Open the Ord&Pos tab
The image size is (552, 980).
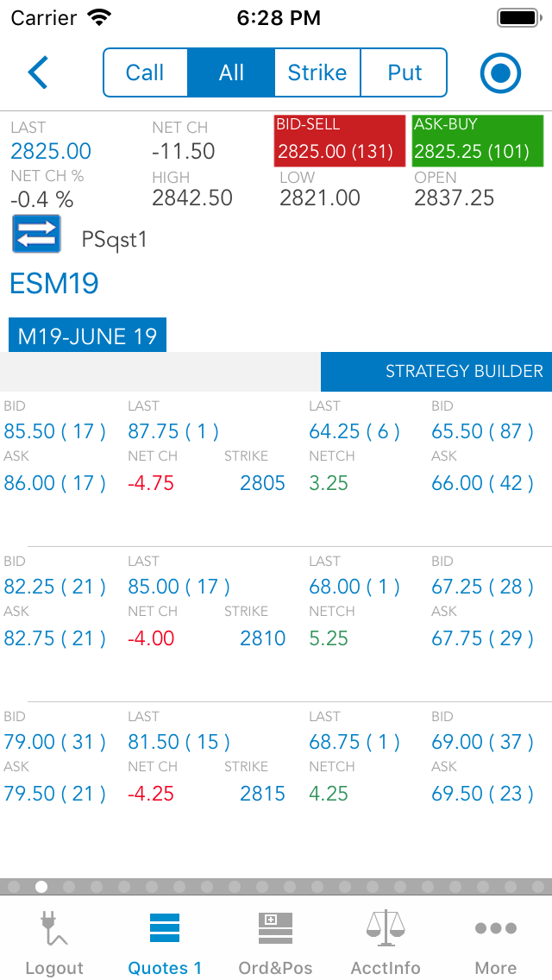(275, 942)
